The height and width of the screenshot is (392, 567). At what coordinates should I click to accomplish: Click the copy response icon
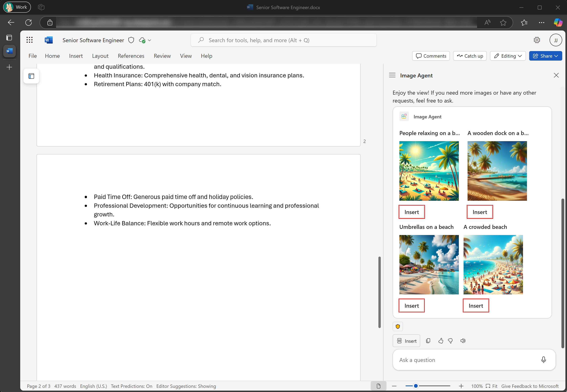(x=428, y=341)
